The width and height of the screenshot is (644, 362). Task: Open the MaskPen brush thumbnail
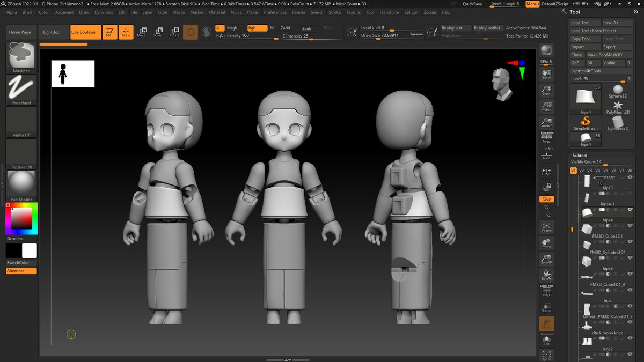coord(21,56)
